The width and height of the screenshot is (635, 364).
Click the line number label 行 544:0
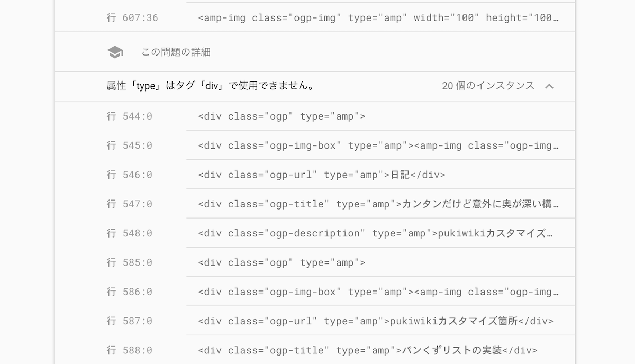129,115
